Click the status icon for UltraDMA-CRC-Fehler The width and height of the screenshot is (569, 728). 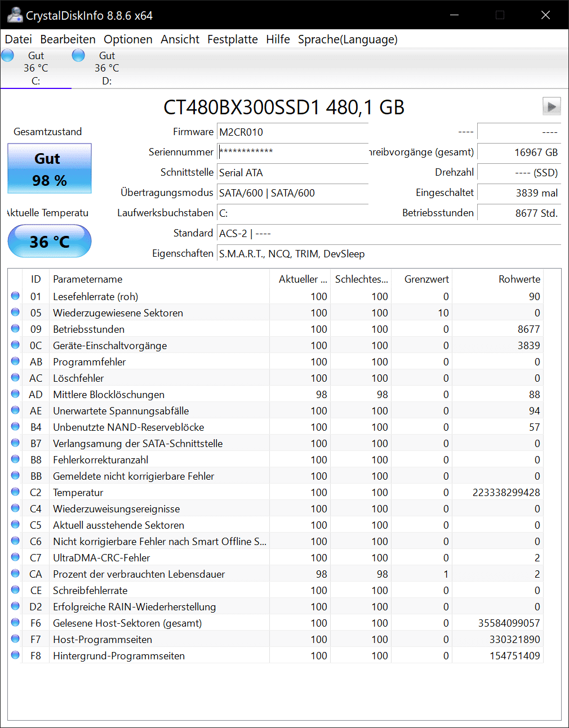pyautogui.click(x=15, y=557)
